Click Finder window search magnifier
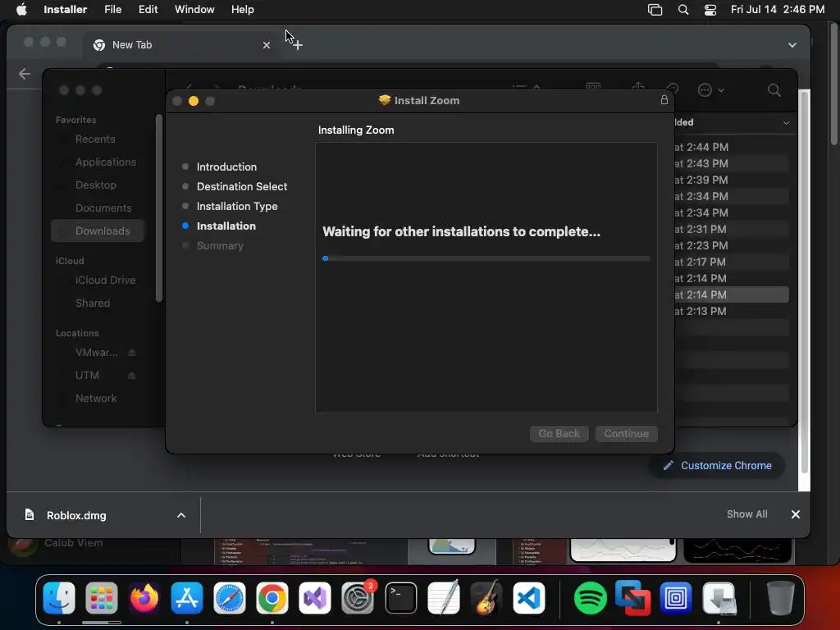The width and height of the screenshot is (840, 630). (774, 90)
